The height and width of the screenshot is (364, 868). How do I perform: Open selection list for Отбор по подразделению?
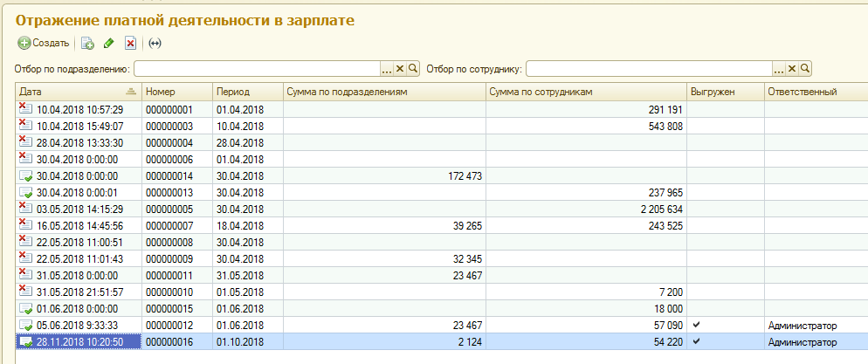pos(387,69)
